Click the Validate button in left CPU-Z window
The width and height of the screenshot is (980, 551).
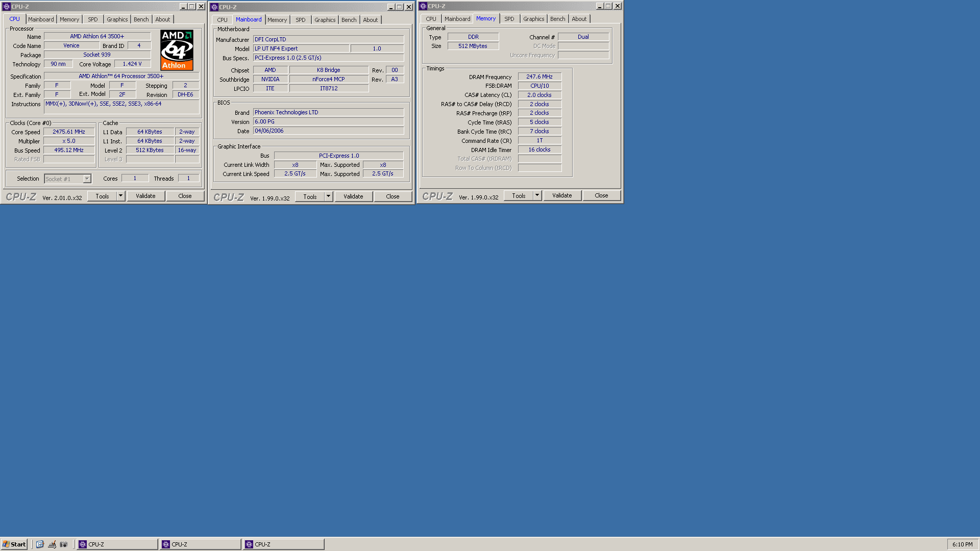tap(145, 196)
